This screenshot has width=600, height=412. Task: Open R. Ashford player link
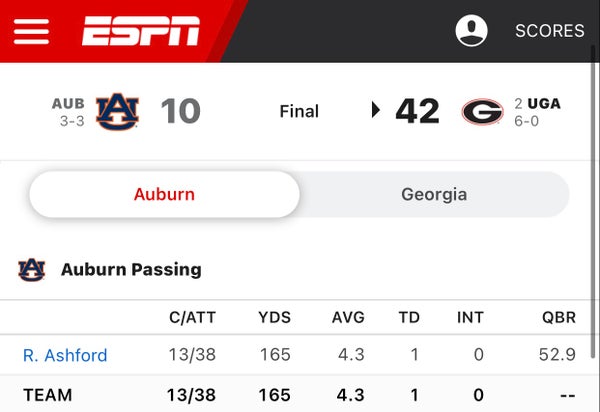click(65, 355)
